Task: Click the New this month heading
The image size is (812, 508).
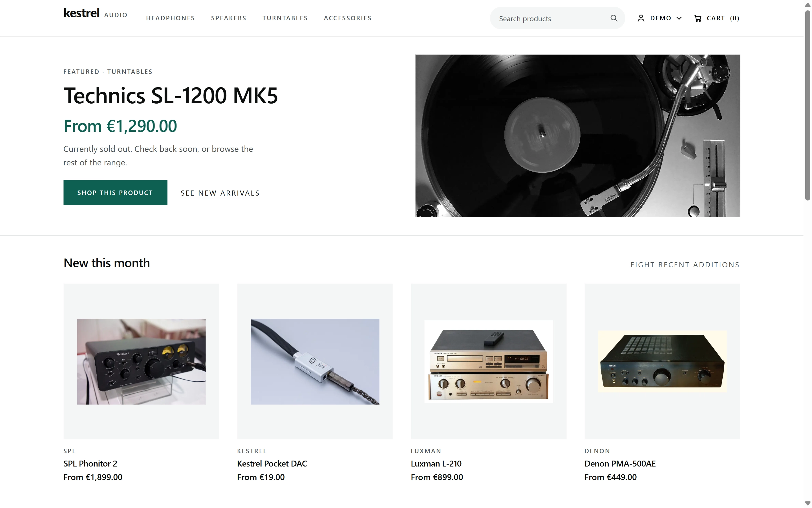Action: tap(107, 263)
